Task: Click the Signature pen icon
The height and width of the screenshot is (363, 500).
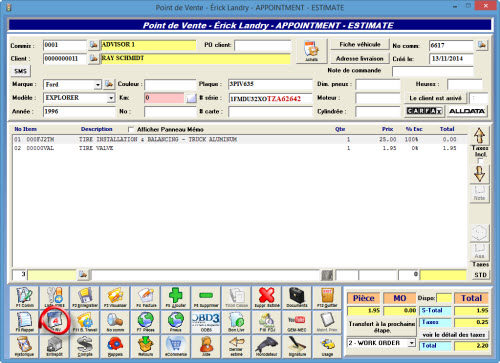Action: click(297, 346)
